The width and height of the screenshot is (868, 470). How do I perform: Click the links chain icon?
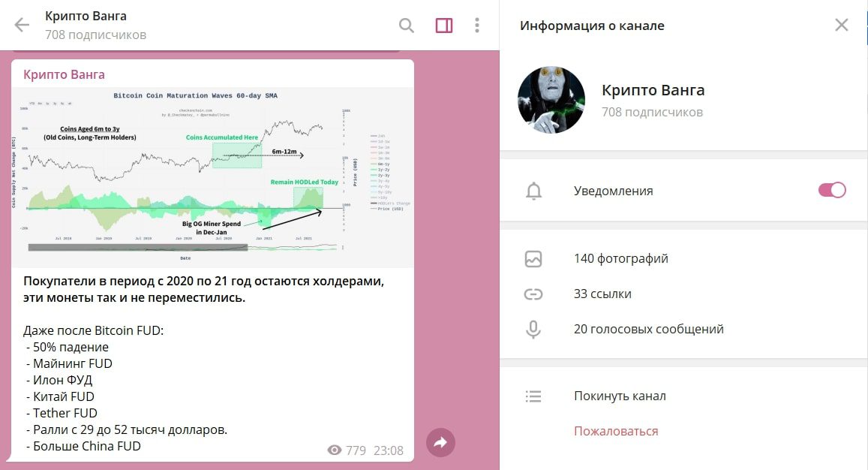(533, 294)
